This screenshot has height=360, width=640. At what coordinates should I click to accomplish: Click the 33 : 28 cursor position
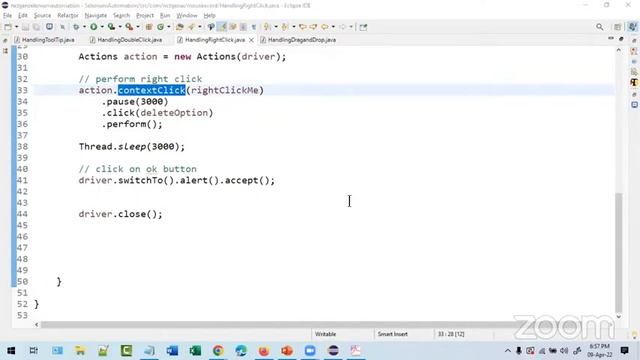click(x=451, y=334)
